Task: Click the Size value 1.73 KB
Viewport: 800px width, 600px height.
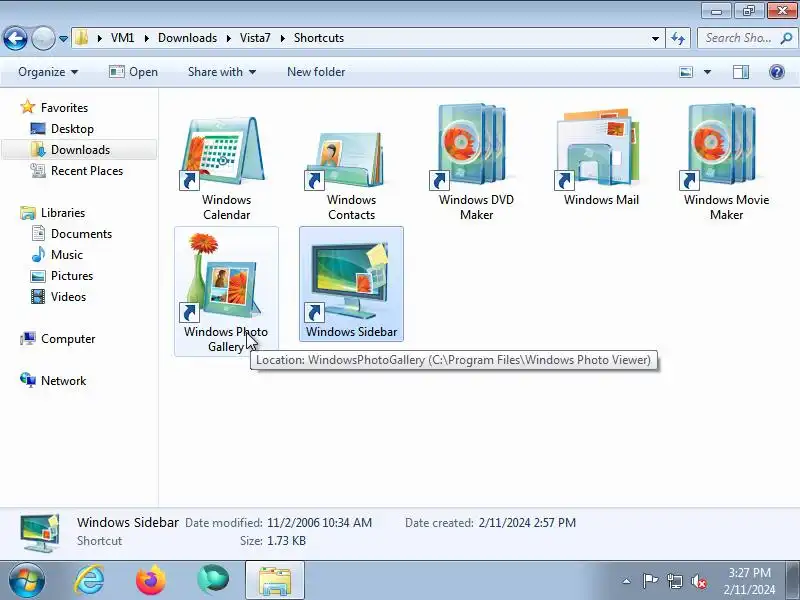Action: (286, 541)
